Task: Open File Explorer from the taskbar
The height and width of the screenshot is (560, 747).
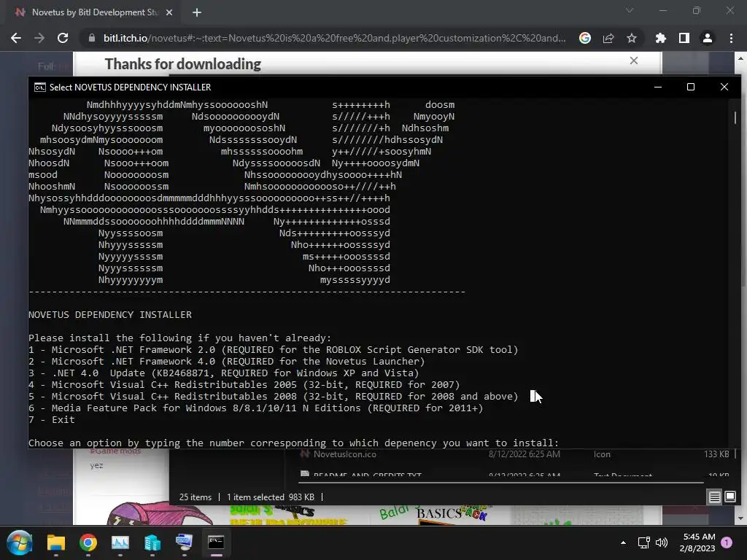Action: click(x=55, y=542)
